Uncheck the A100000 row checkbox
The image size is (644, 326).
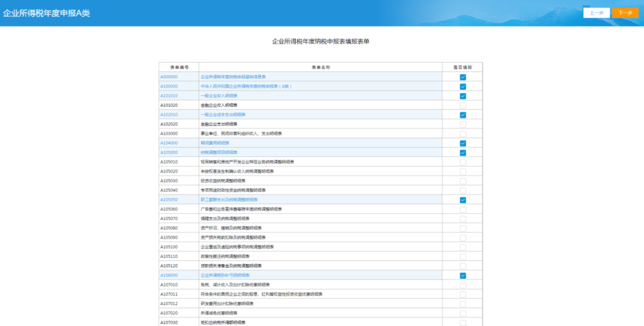pyautogui.click(x=463, y=86)
